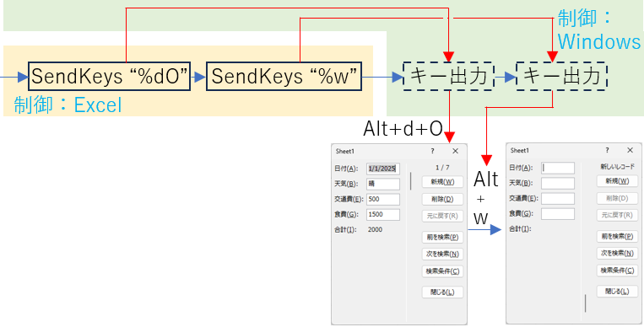This screenshot has height=327, width=644.
Task: Click the help question mark in the 新しいレコード dialog
Action: click(607, 150)
